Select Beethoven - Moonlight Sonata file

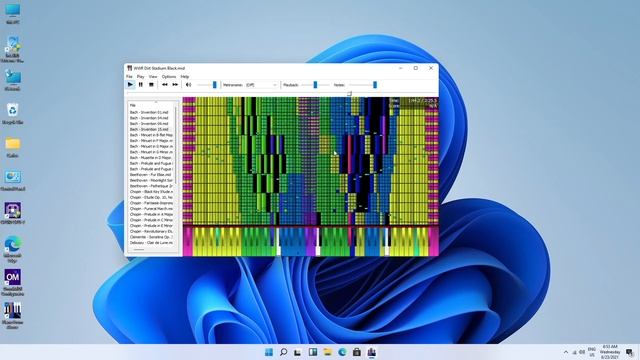tap(151, 180)
